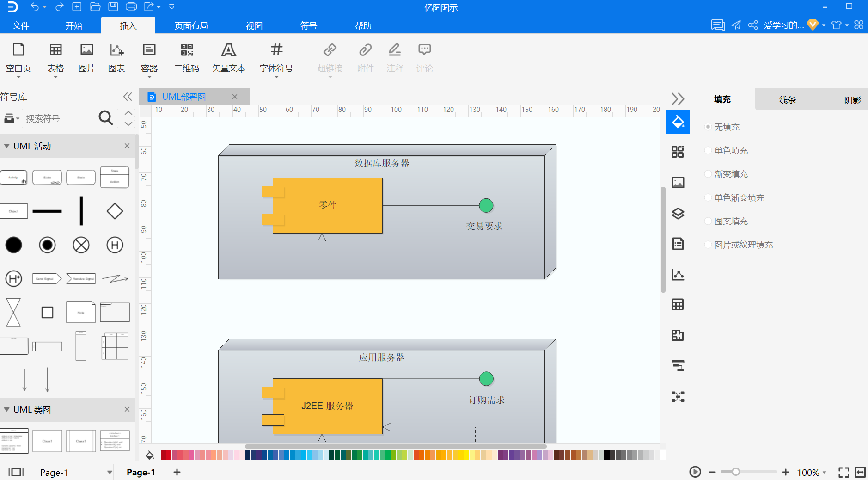
Task: Select 图案填充 (pattern fill) option
Action: tap(726, 221)
